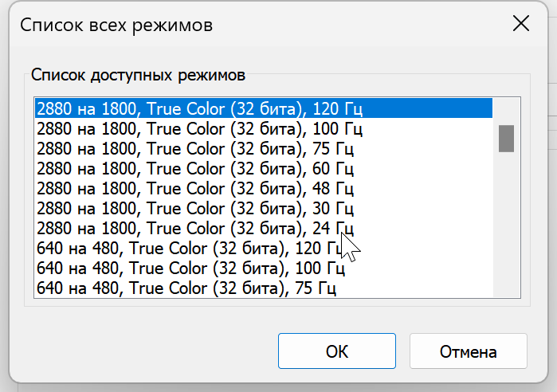The image size is (557, 392).
Task: Choose the 2880 на 1800, 48 Гц mode
Action: pyautogui.click(x=195, y=188)
